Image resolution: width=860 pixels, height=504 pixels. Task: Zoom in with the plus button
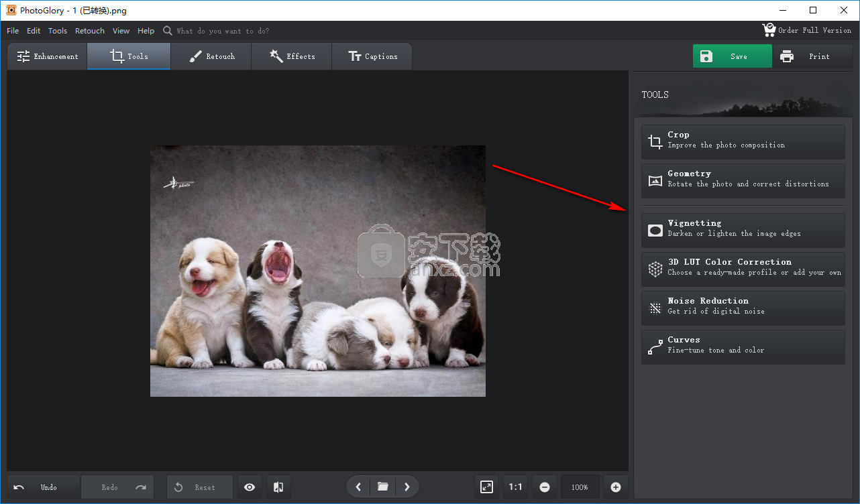pos(616,487)
